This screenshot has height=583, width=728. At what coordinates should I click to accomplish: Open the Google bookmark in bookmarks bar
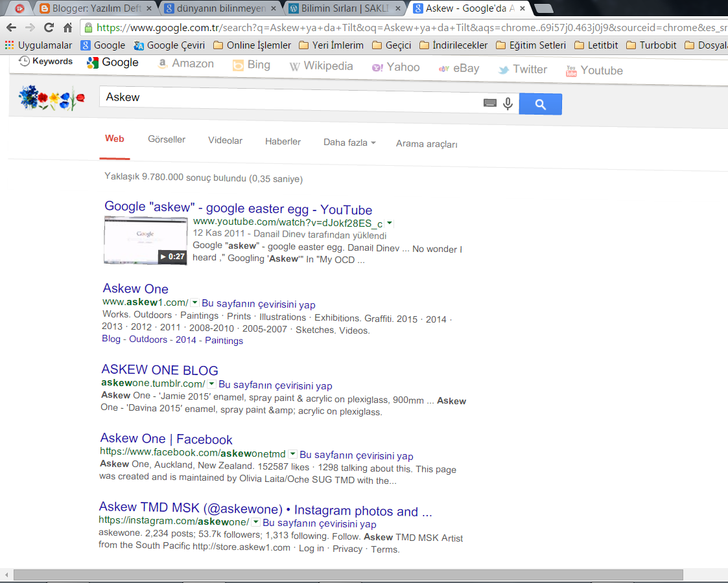pyautogui.click(x=103, y=45)
